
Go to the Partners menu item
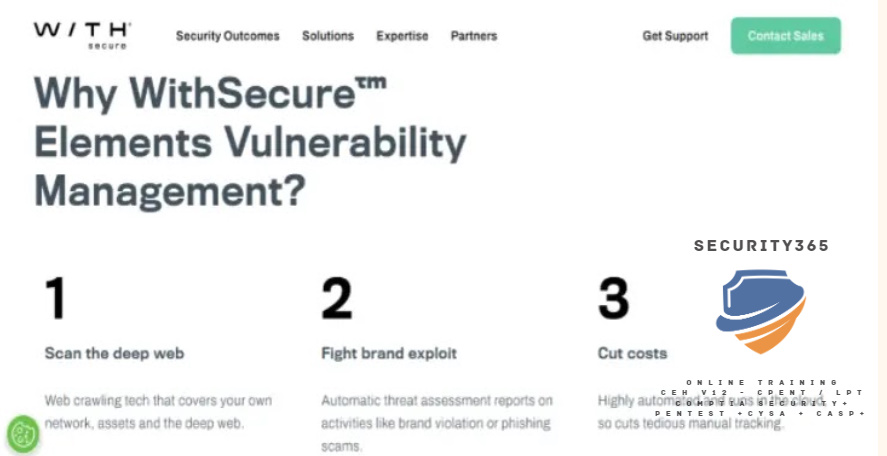(x=474, y=36)
